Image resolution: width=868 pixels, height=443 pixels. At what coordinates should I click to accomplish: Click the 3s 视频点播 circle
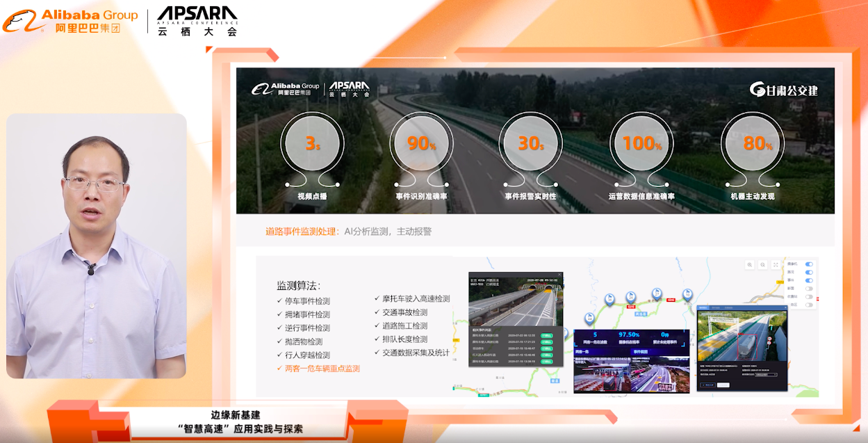point(313,144)
